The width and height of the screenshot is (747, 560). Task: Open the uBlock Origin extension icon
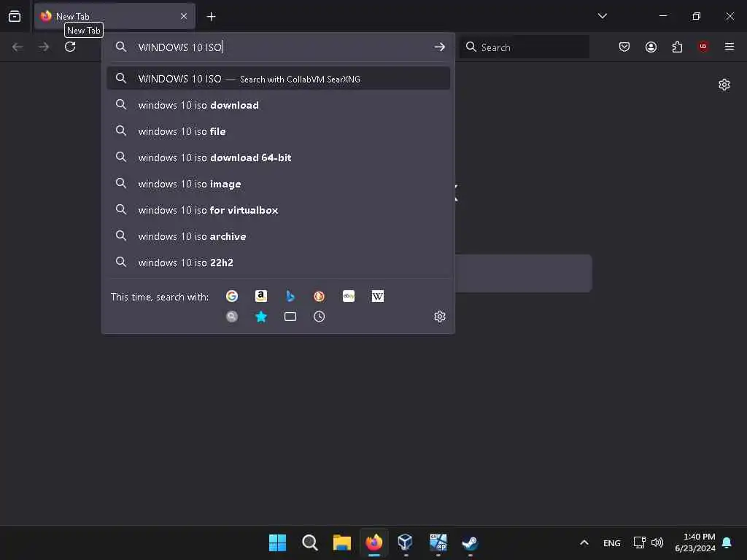[703, 46]
